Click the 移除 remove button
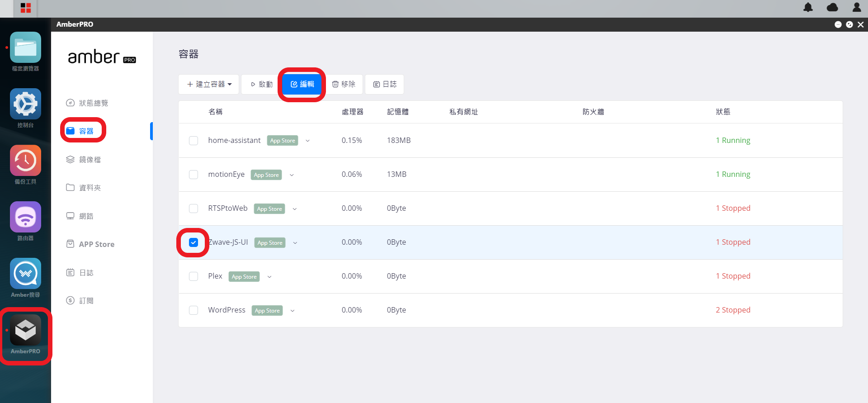The height and width of the screenshot is (403, 868). tap(344, 85)
